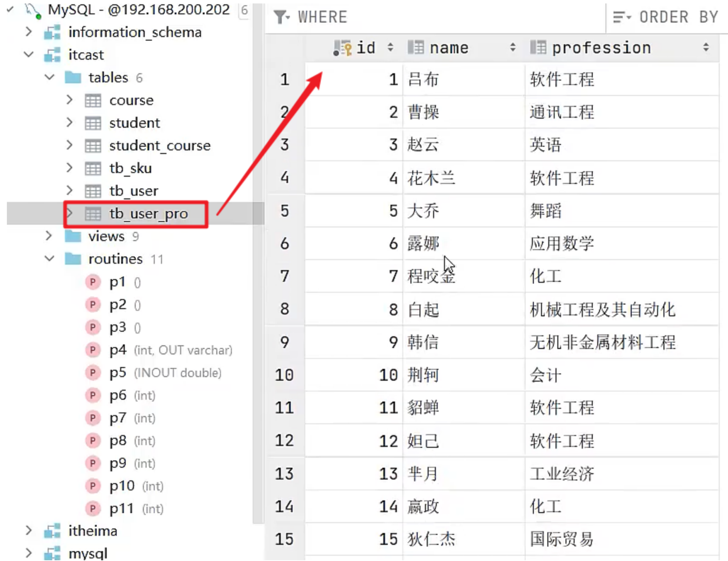The image size is (728, 561).
Task: Select procedure p9 (int)
Action: 132,463
